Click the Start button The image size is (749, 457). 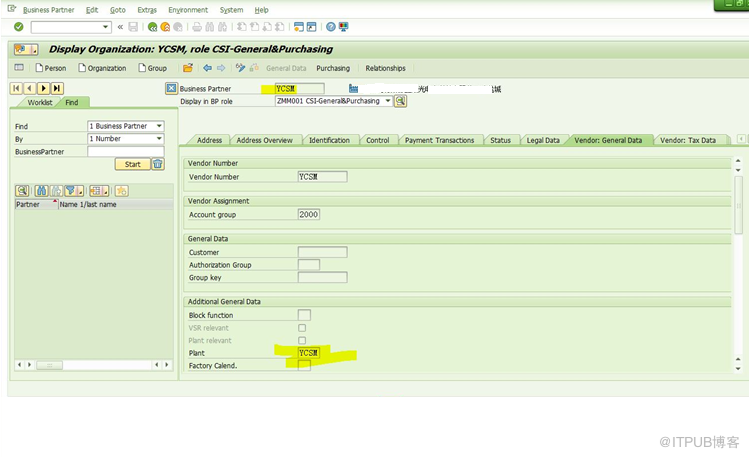pos(132,164)
